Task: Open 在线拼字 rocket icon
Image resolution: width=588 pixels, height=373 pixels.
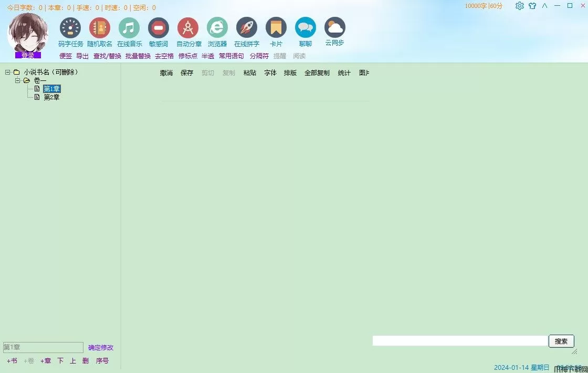Action: [246, 28]
